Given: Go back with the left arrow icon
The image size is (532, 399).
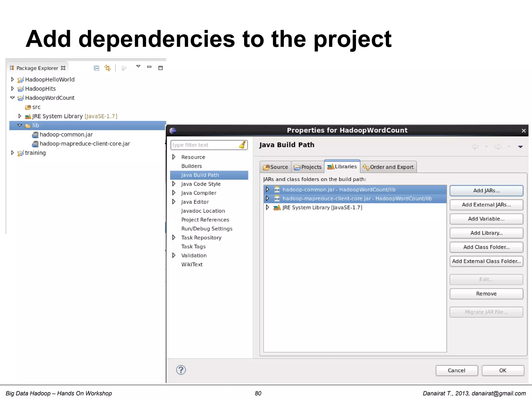Looking at the screenshot, I should point(475,147).
